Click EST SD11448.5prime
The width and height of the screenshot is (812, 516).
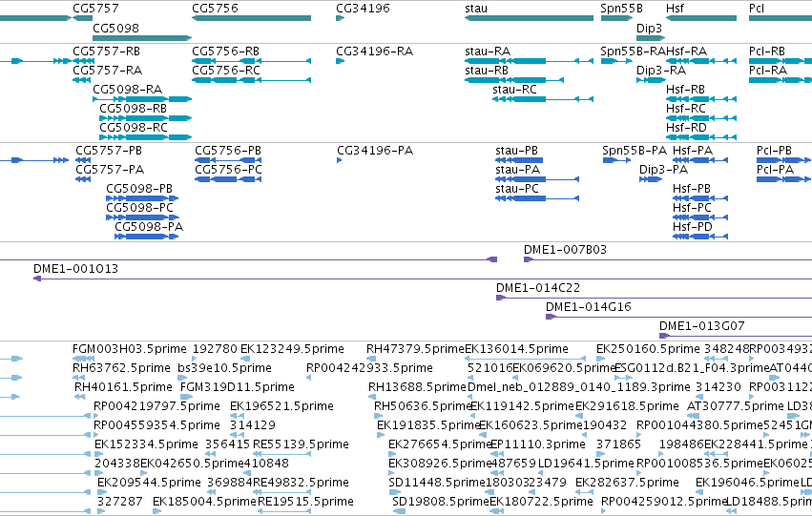437,483
